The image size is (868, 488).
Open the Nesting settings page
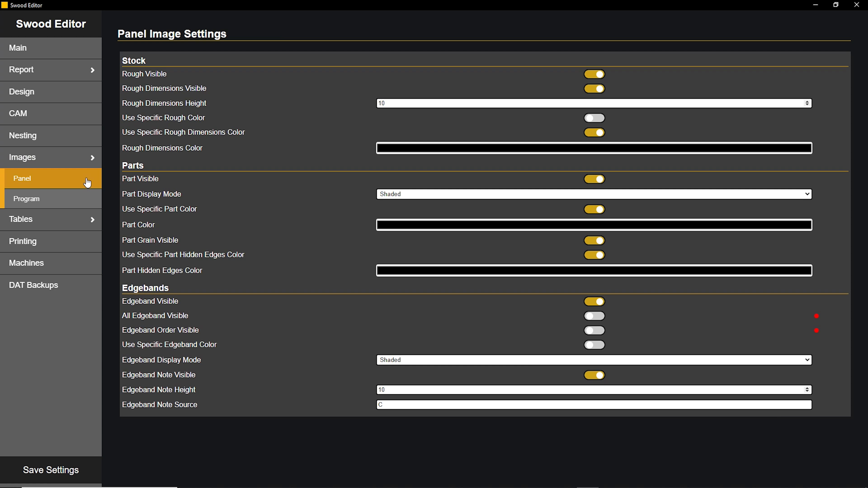click(x=51, y=135)
